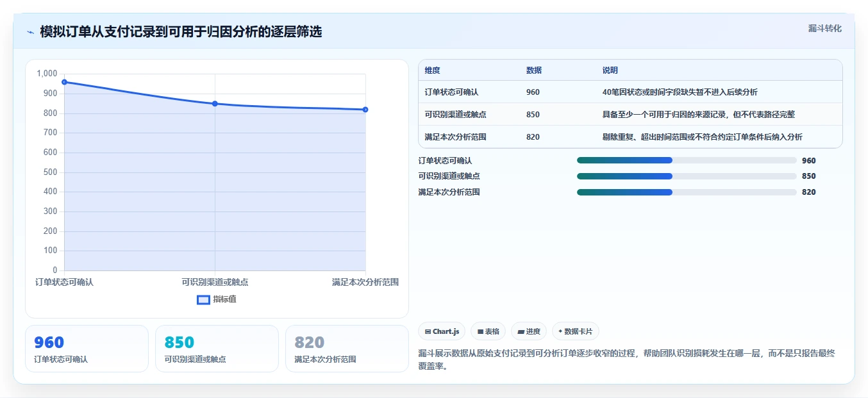
Task: Click progress list label 满足本次分析范围
Action: point(449,192)
